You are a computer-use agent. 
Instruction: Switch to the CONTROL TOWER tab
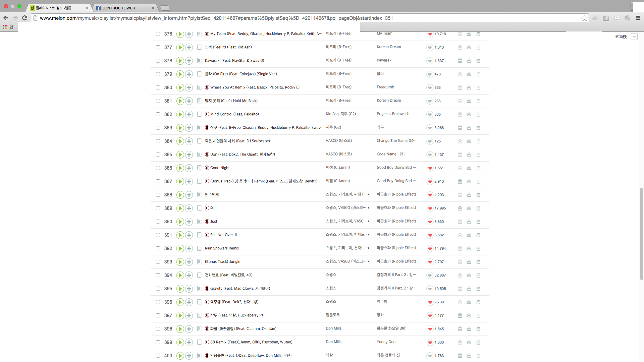[x=125, y=8]
